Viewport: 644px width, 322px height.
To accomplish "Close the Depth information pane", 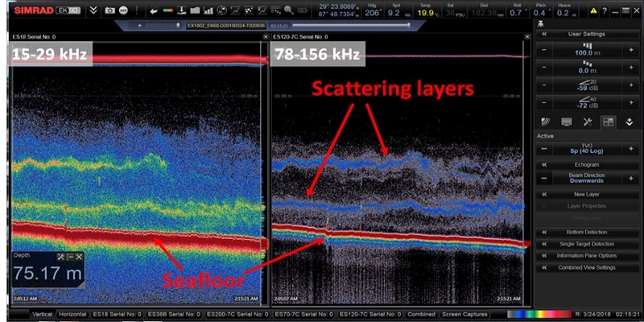I will 79,257.
